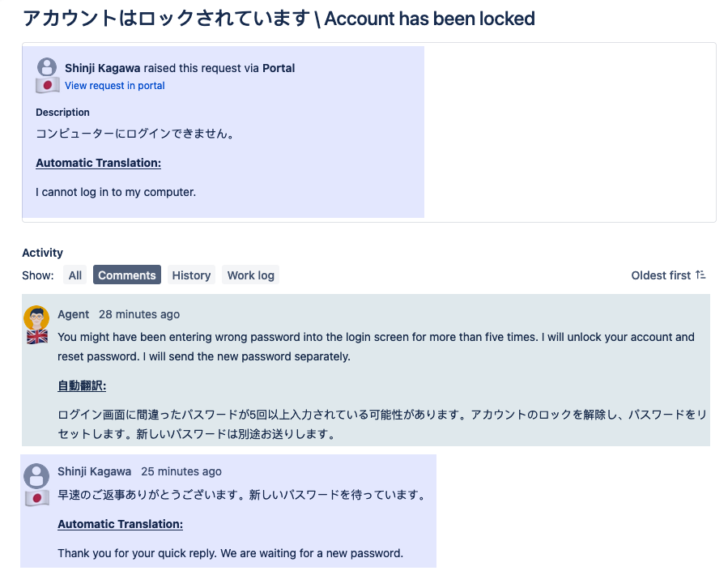Select the Comments filter tab
728x575 pixels.
126,275
